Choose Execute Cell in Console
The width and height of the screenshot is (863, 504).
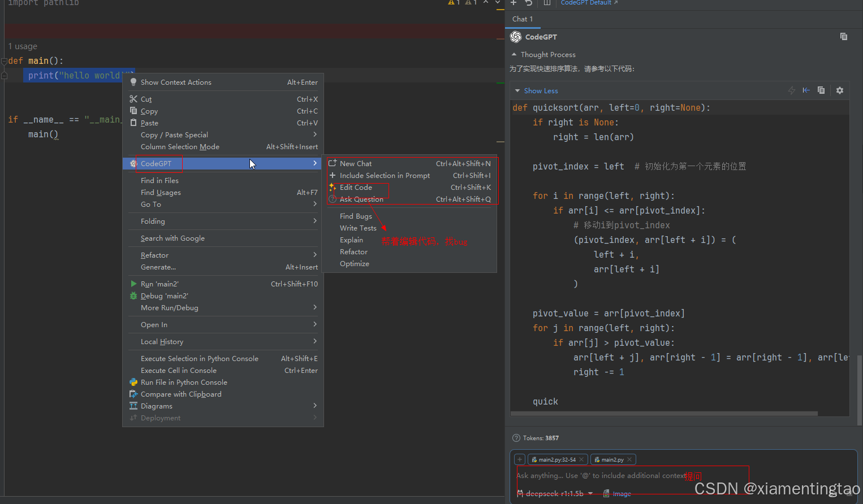click(x=223, y=371)
